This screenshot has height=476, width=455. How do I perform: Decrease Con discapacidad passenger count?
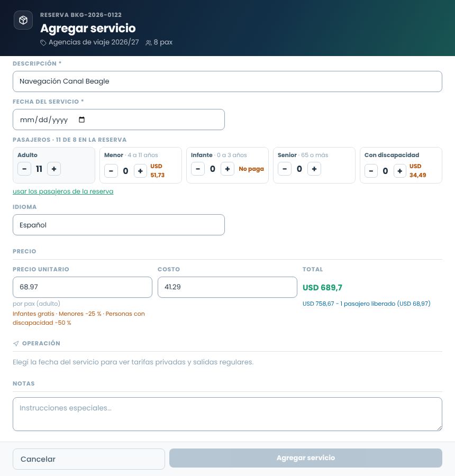coord(371,171)
